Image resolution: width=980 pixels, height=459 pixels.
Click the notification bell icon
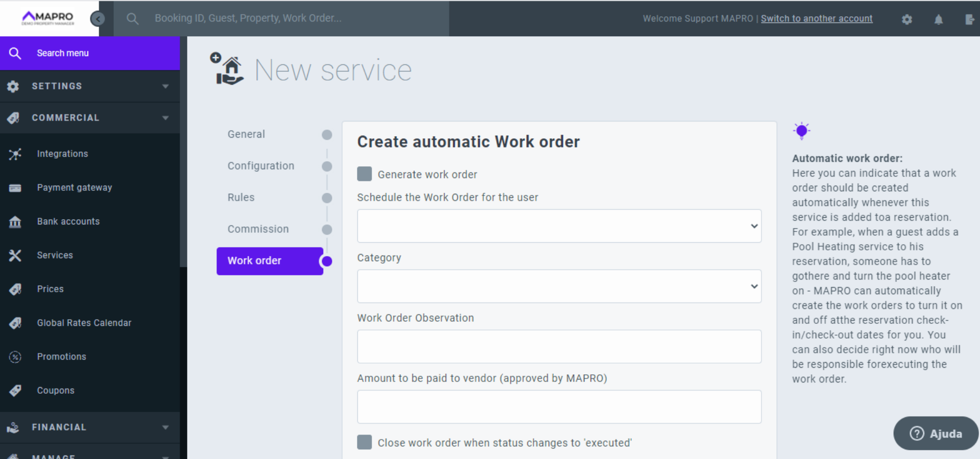938,19
